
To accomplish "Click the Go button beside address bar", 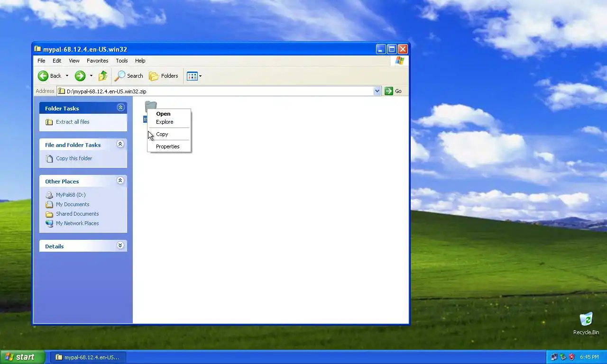I will click(393, 91).
